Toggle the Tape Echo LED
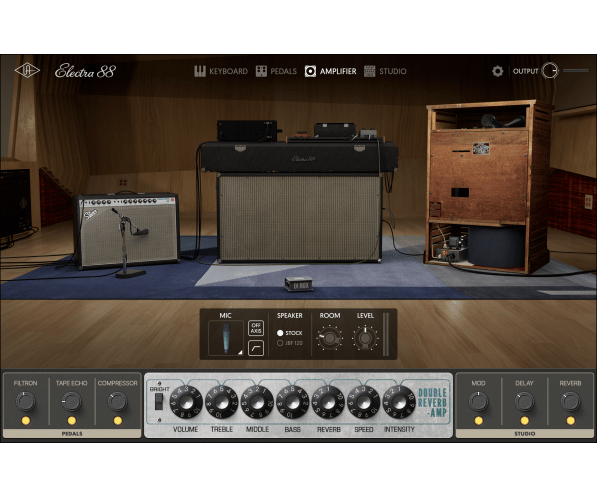This screenshot has height=497, width=597. [x=72, y=421]
